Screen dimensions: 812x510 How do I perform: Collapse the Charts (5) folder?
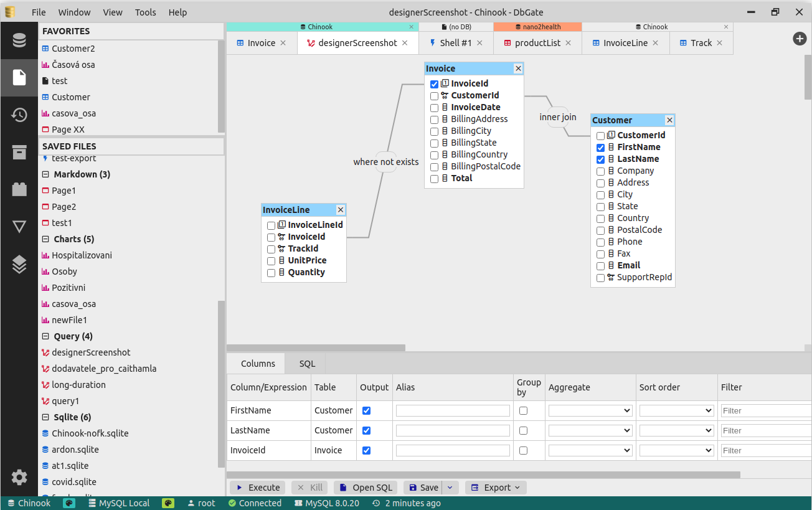[x=45, y=239]
